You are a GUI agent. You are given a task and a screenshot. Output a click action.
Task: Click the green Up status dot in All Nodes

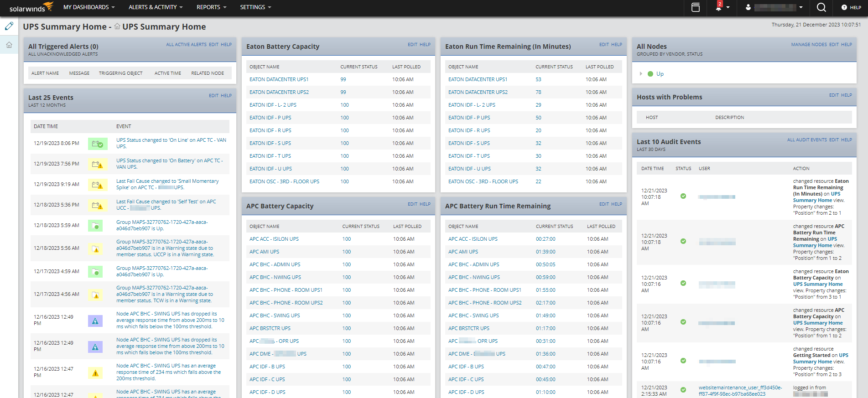tap(650, 74)
